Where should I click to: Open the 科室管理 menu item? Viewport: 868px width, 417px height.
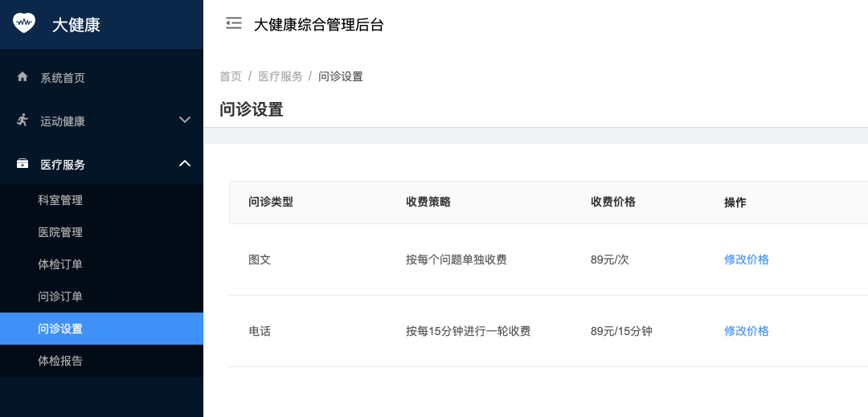point(60,200)
